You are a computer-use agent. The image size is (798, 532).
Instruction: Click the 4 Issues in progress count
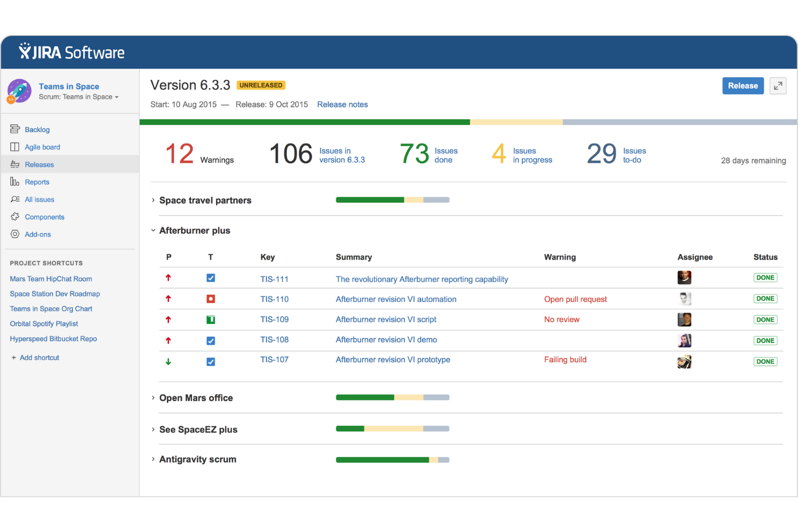click(x=522, y=154)
